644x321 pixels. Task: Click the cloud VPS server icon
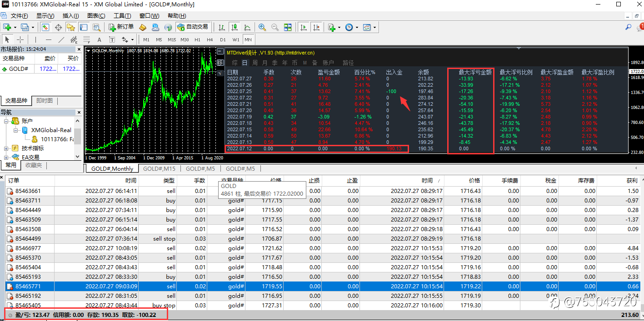[155, 27]
